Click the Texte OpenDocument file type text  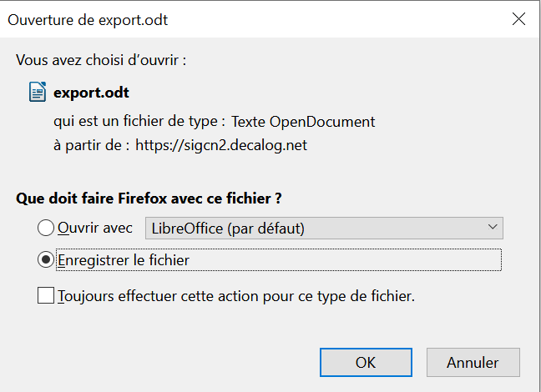tap(303, 122)
